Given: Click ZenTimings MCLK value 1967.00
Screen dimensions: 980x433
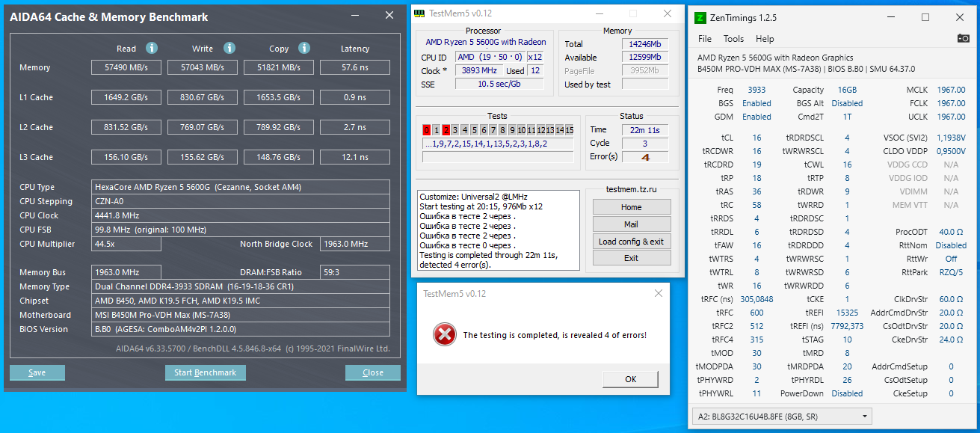Looking at the screenshot, I should 951,90.
